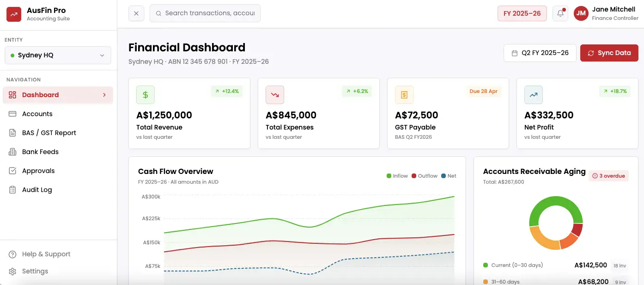Click the Current (0–30 days) row
Image resolution: width=644 pixels, height=285 pixels.
pos(556,265)
